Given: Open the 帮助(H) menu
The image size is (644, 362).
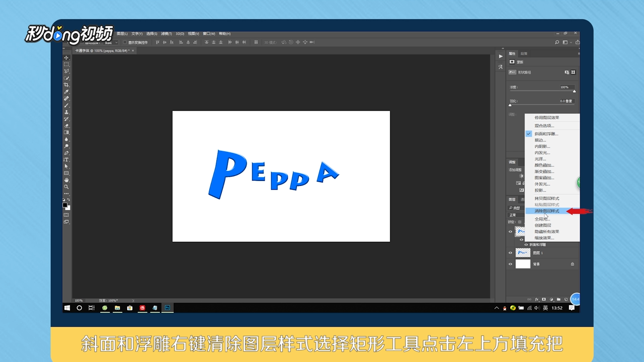Looking at the screenshot, I should tap(225, 34).
